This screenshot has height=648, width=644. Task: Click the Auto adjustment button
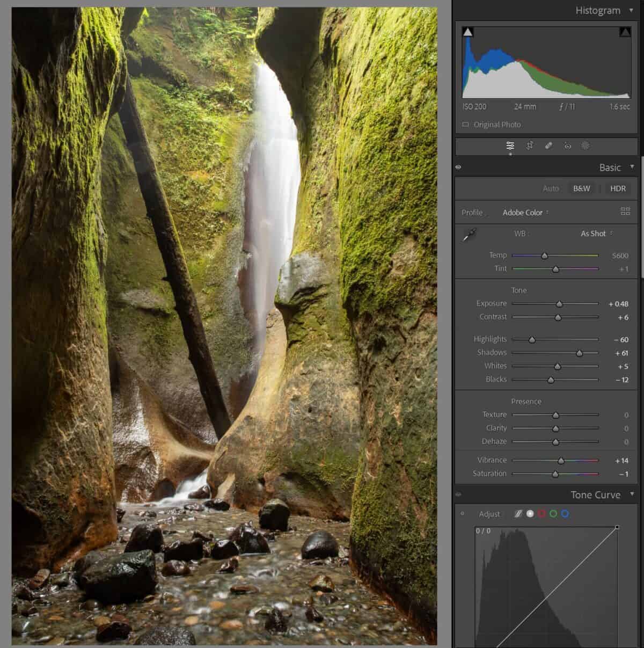[551, 188]
